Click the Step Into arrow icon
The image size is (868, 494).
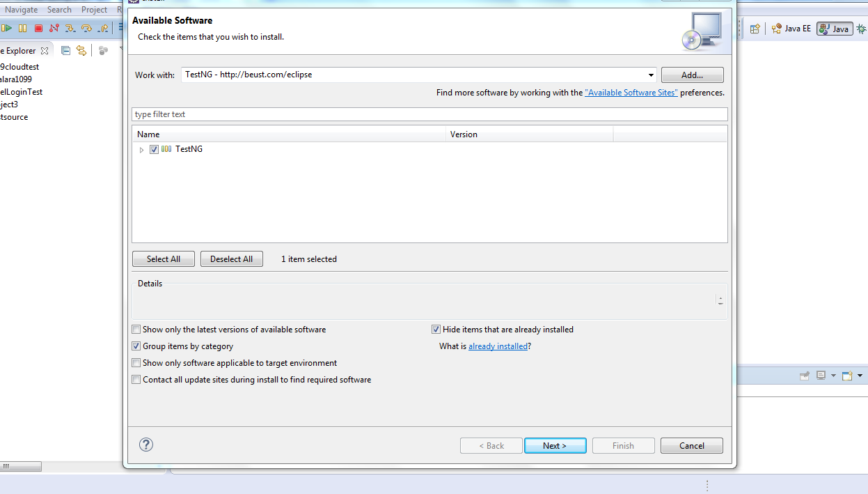(70, 29)
